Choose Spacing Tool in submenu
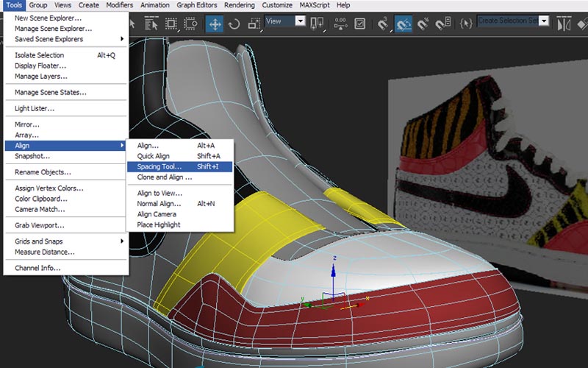 tap(179, 167)
